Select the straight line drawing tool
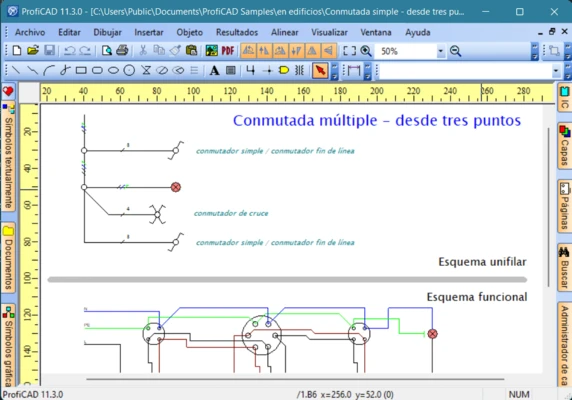The image size is (572, 400). click(x=16, y=70)
